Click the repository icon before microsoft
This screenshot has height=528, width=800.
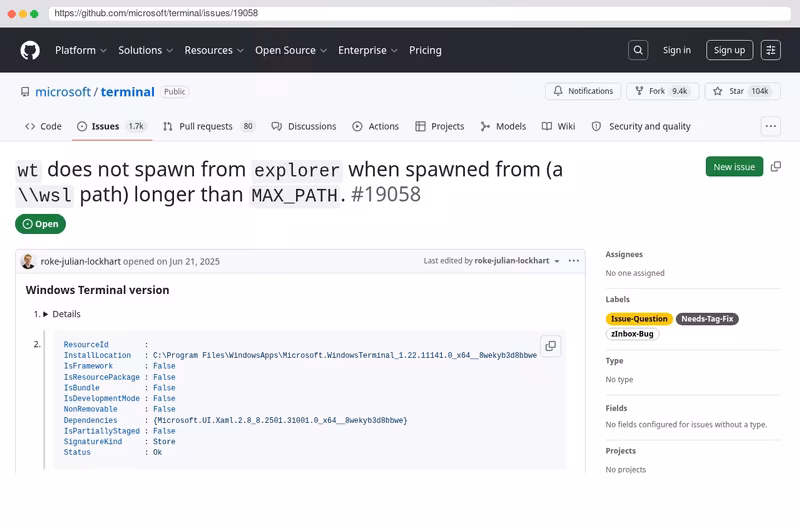tap(25, 92)
